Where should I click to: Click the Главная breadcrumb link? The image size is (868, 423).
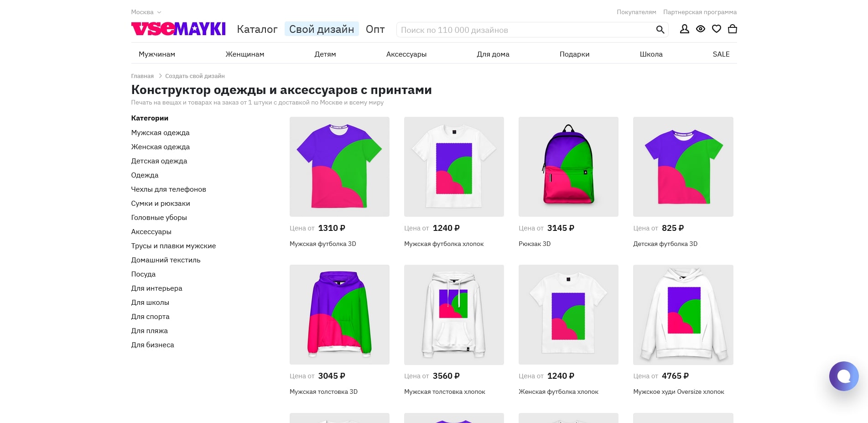142,76
